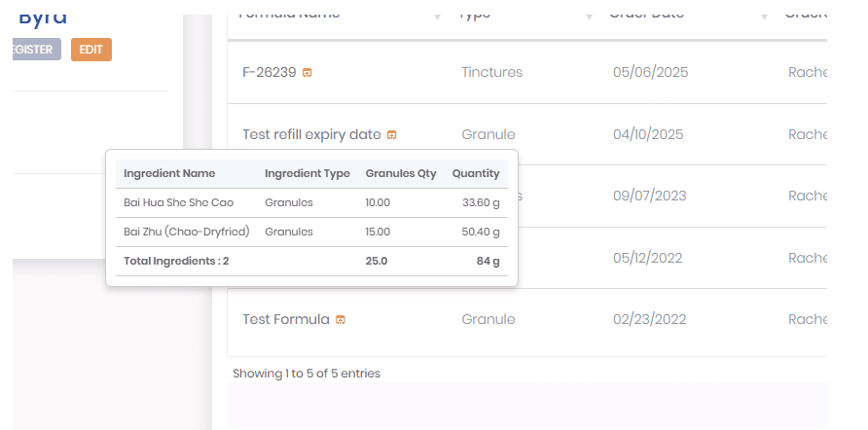The image size is (868, 430).
Task: Click the Ingredient Name popup header
Action: tap(169, 173)
